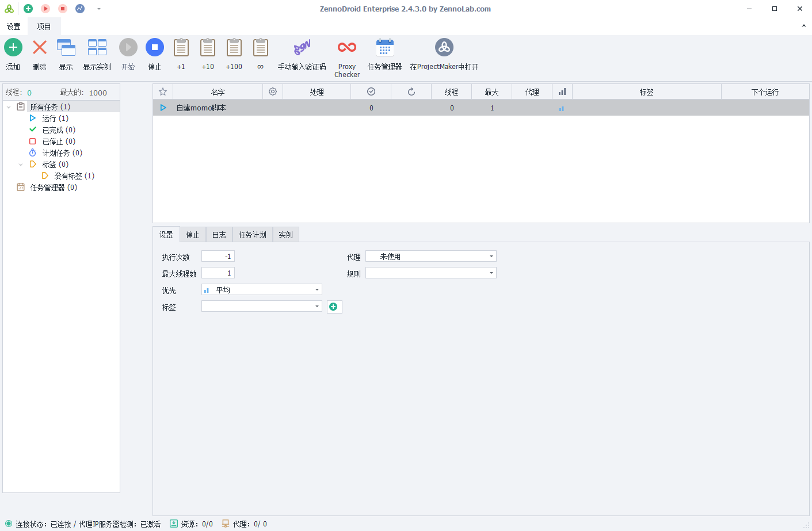The height and width of the screenshot is (531, 812).
Task: Sort by the 名字 column header
Action: [x=218, y=92]
